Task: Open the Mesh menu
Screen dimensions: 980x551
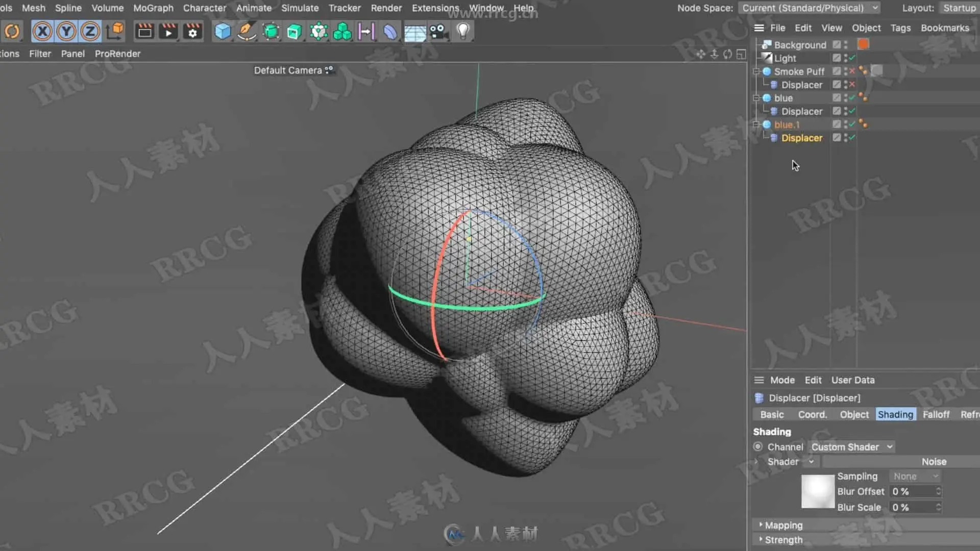Action: click(x=33, y=8)
